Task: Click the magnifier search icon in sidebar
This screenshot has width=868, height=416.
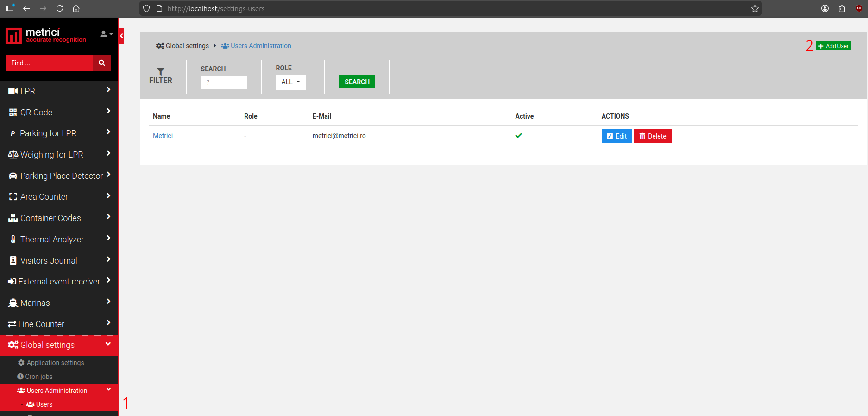Action: coord(102,63)
